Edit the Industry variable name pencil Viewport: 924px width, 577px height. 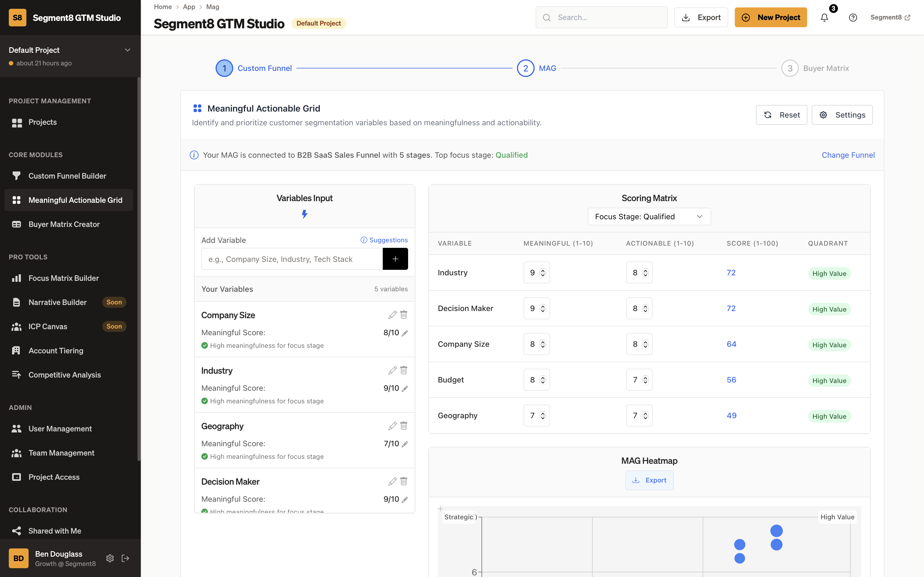[x=392, y=371]
